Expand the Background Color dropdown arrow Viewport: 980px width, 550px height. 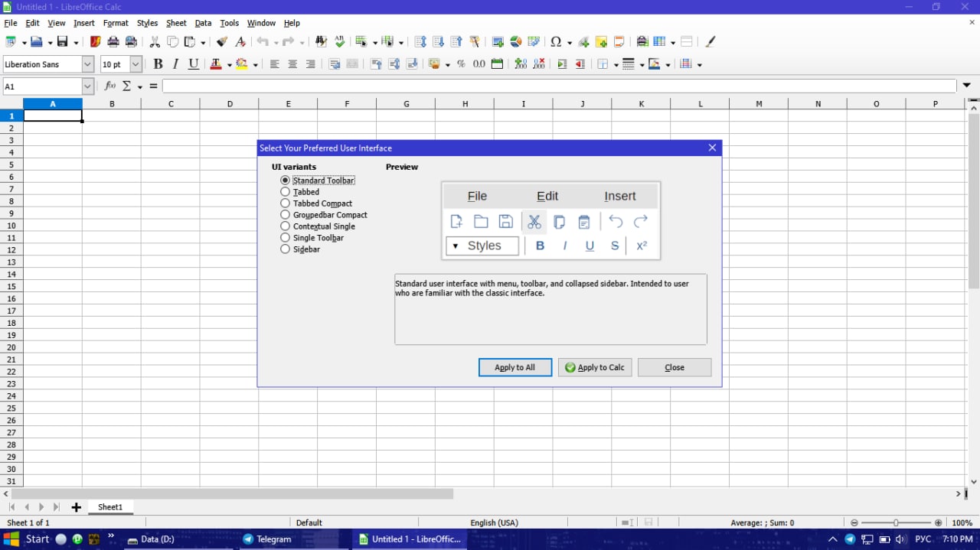coord(255,65)
